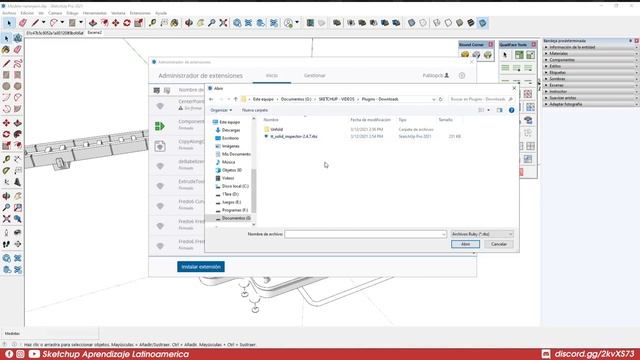Choose the Tape Measure tool in top toolbar

[x=152, y=23]
